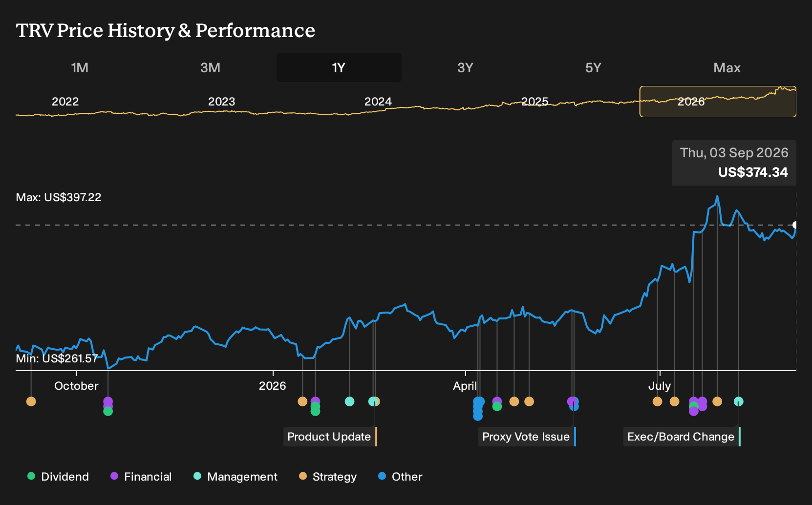Toggle Financial events in the legend

click(x=141, y=477)
